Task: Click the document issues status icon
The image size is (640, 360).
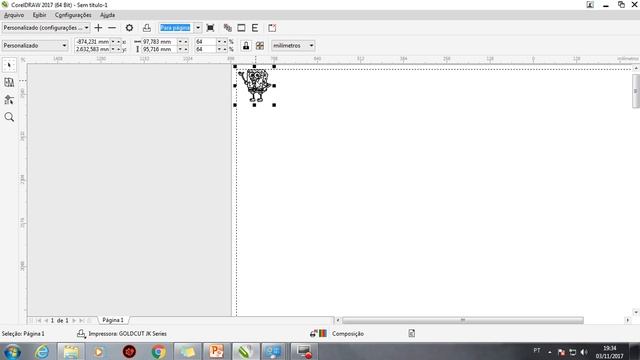Action: point(411,333)
